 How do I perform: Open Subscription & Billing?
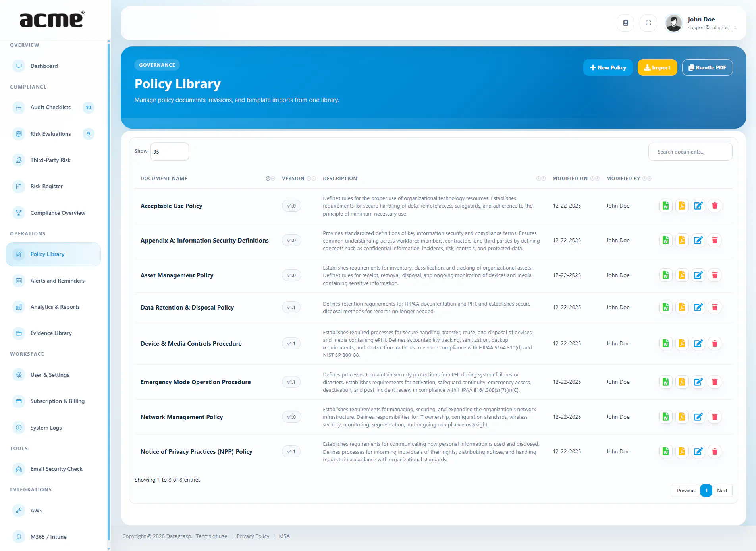[53, 401]
